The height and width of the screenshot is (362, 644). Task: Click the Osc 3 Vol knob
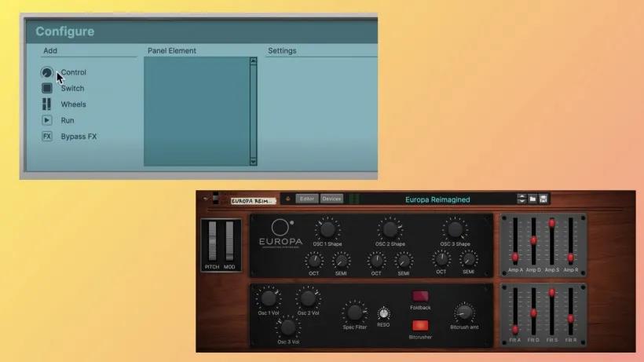point(288,327)
